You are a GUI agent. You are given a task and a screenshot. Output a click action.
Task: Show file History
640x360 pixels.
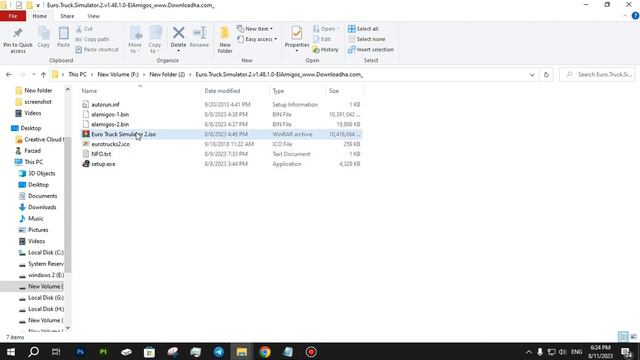coord(325,49)
